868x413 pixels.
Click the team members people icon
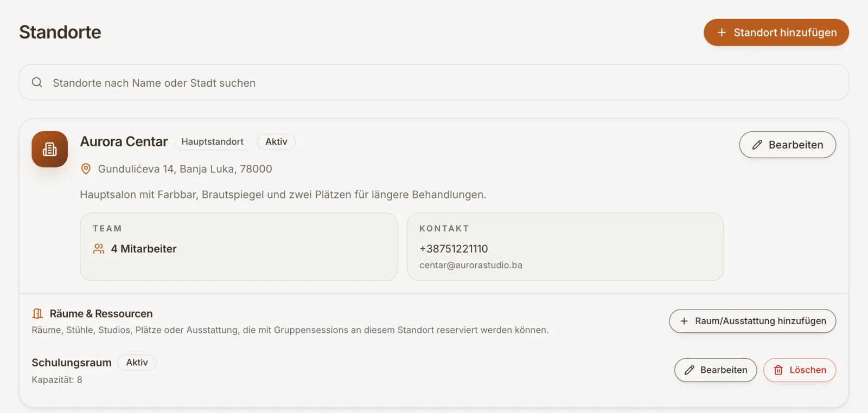coord(99,249)
